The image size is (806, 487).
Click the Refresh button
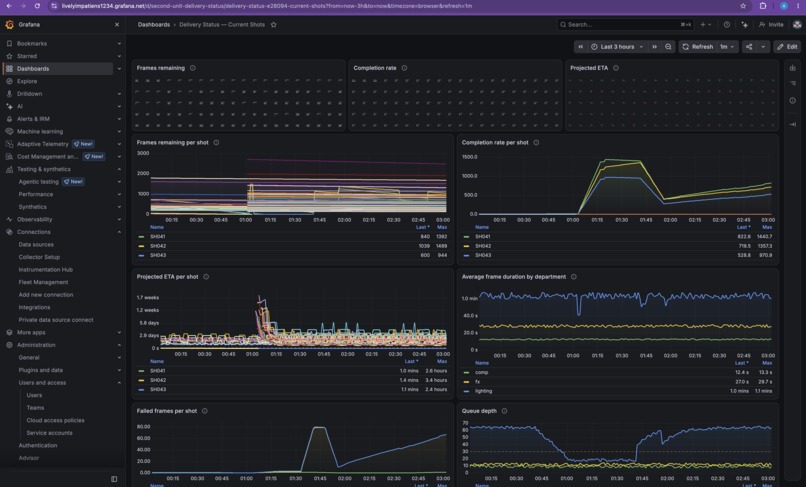click(x=698, y=46)
